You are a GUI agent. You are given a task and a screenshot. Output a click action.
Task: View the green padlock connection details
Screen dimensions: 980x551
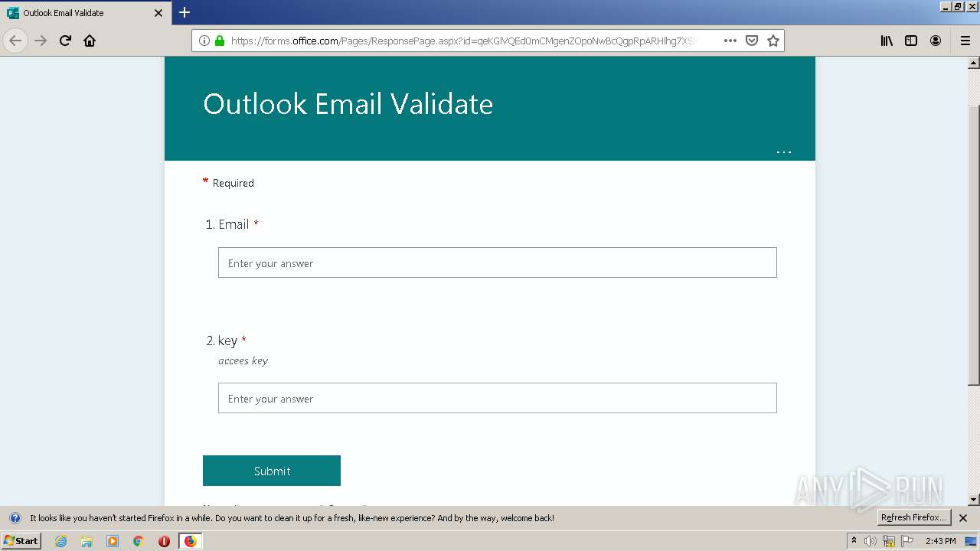[220, 41]
